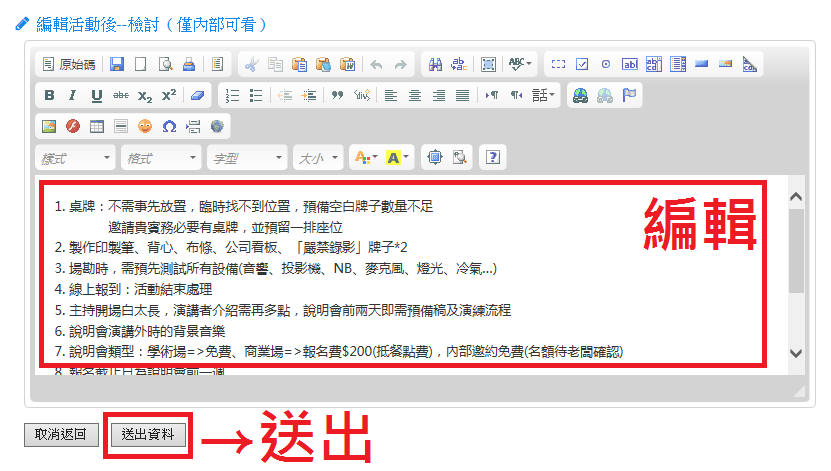831x471 pixels.
Task: Click the 取消返回 cancel button
Action: (x=61, y=434)
